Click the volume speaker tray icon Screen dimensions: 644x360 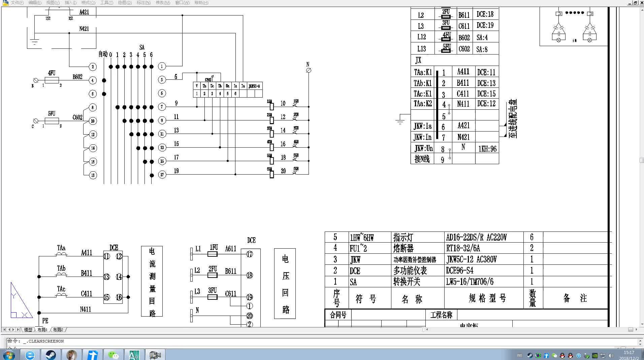611,355
